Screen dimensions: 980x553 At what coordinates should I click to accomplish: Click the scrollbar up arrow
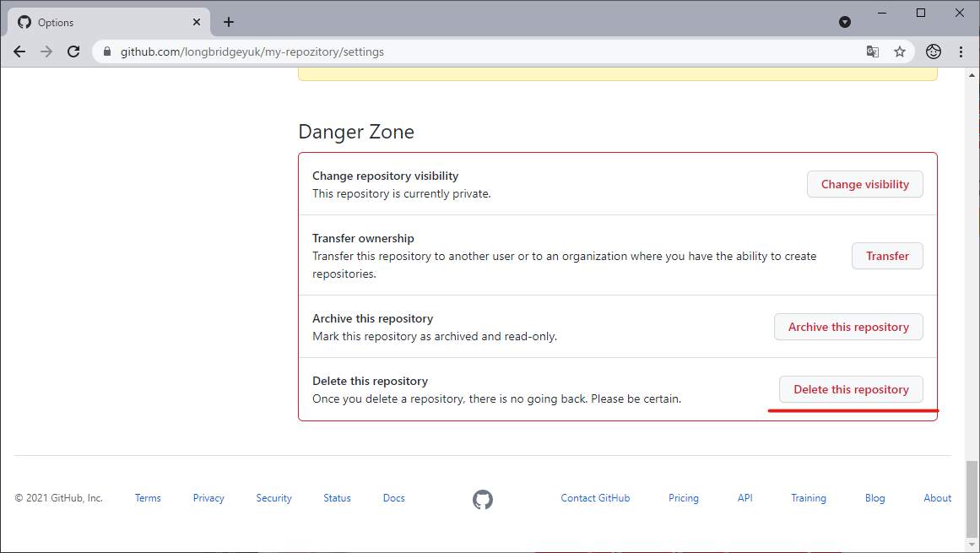(x=972, y=75)
